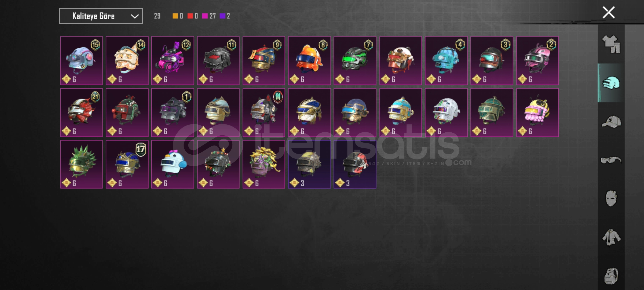Open the jacket clothing category icon
The height and width of the screenshot is (290, 644).
(611, 237)
